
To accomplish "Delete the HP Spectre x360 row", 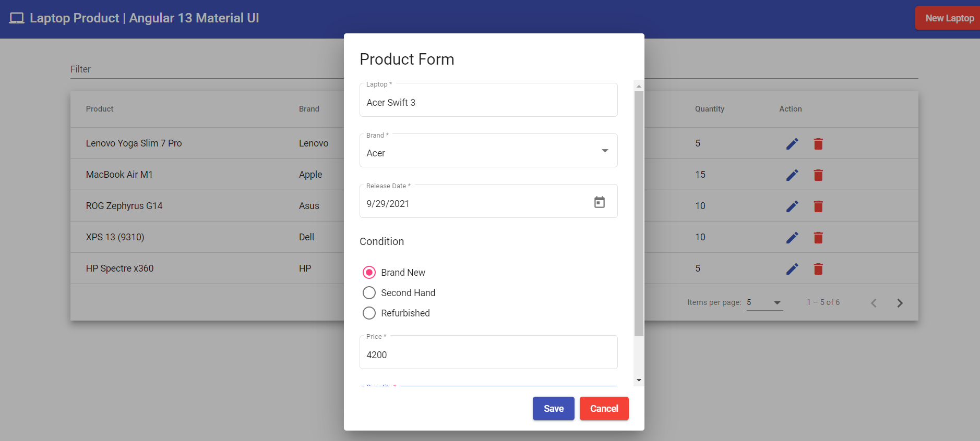I will 818,269.
